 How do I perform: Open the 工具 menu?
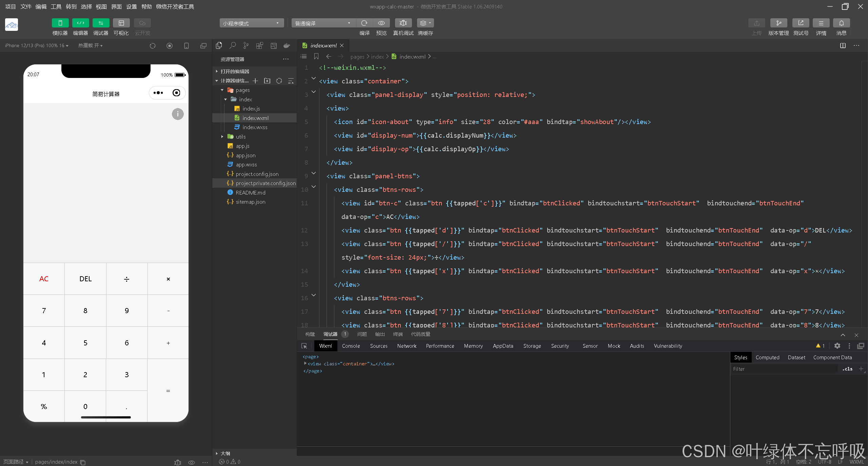pyautogui.click(x=56, y=6)
